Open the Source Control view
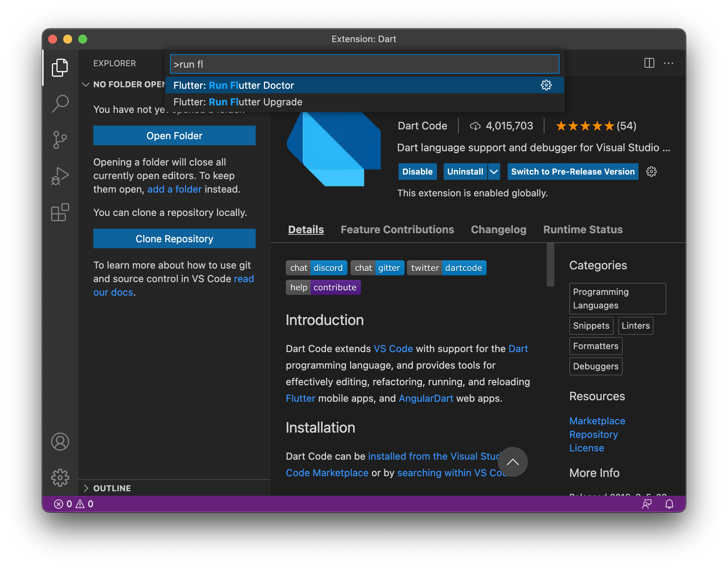 click(60, 140)
